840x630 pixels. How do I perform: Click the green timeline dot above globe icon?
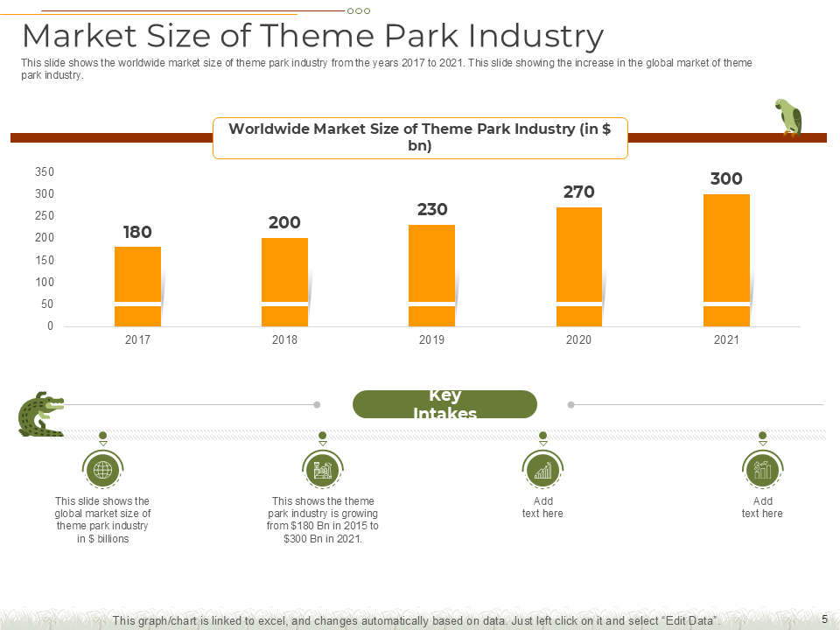[103, 435]
